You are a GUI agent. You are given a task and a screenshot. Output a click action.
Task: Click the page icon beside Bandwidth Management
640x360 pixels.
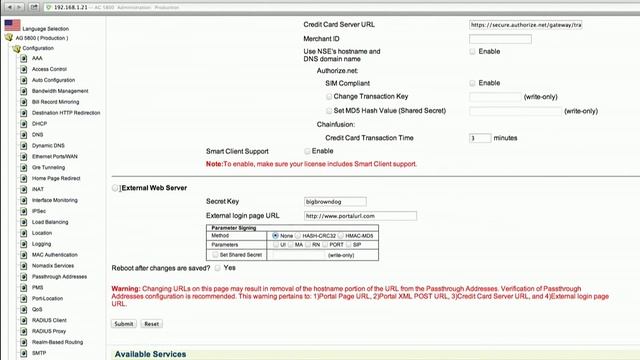[24, 91]
